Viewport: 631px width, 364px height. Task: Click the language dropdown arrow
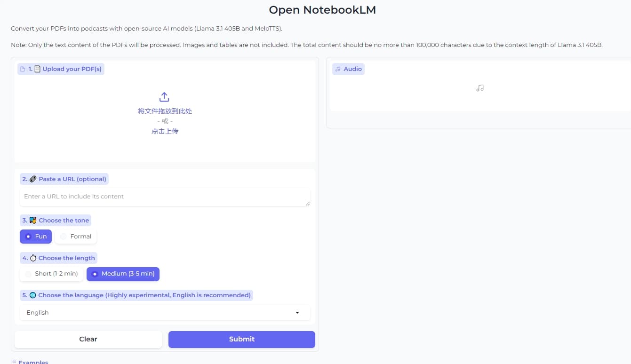(297, 313)
